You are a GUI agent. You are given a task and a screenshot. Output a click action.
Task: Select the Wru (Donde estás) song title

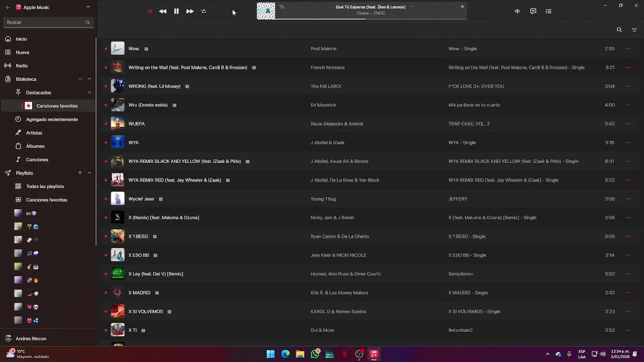tap(148, 105)
